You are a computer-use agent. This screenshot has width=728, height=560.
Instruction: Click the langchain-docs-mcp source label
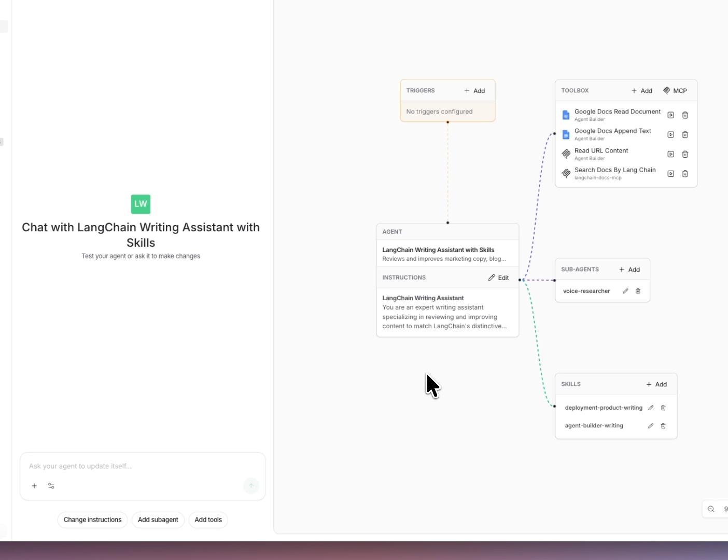[x=598, y=178]
